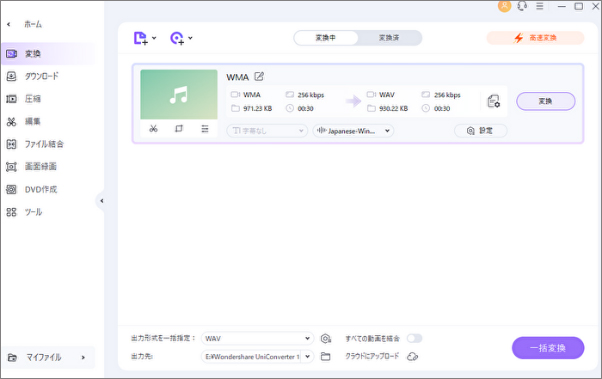Open the add file dropdown arrow
The image size is (602, 379).
(154, 38)
